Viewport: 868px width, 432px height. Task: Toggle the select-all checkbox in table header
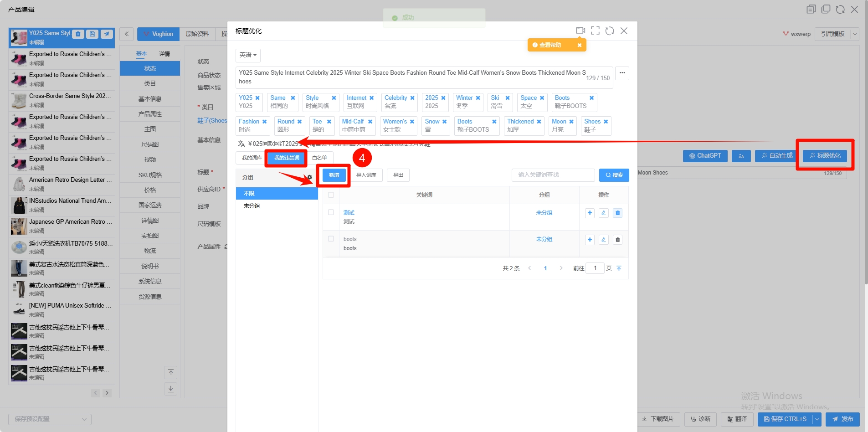331,195
